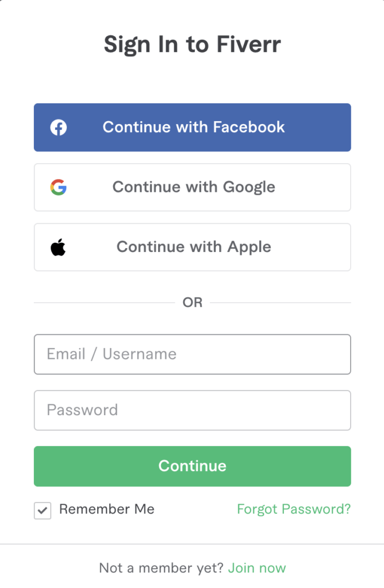Untick the Remember Me checkbox

coord(43,510)
